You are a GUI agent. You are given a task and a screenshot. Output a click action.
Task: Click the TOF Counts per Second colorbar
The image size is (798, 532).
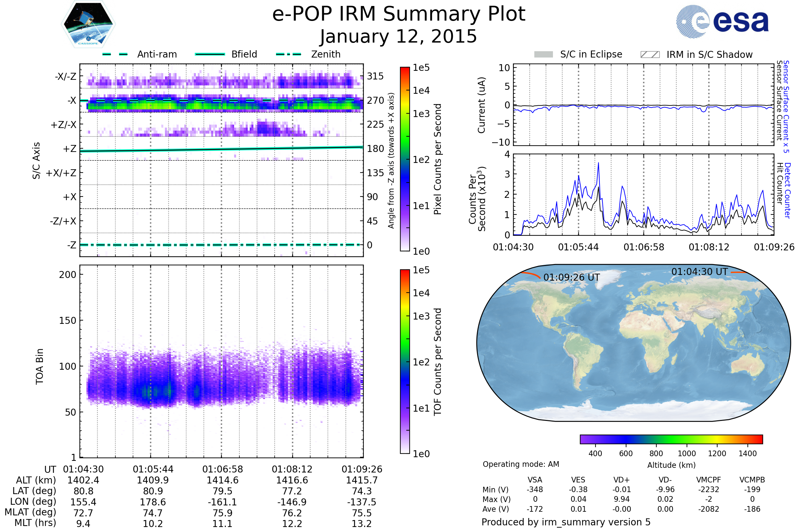click(x=405, y=361)
